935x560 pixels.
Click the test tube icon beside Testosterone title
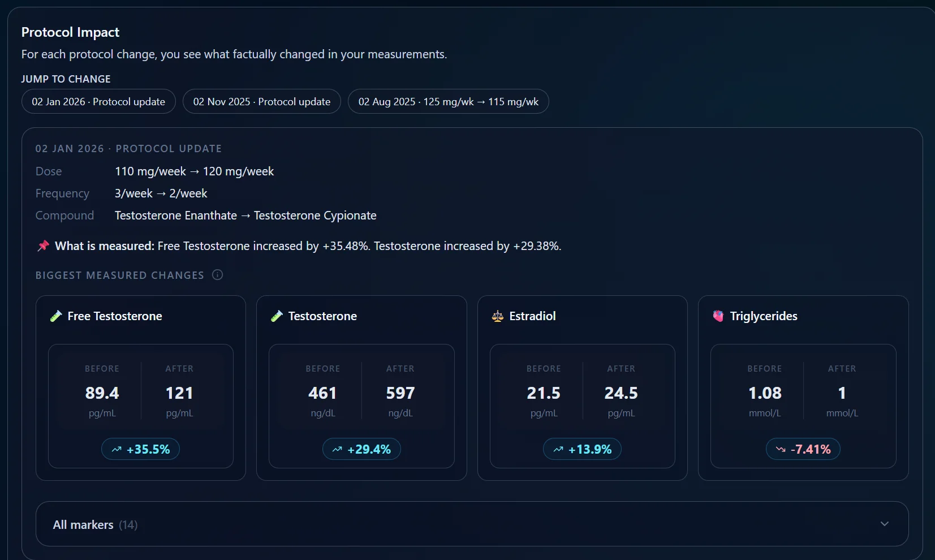tap(277, 316)
